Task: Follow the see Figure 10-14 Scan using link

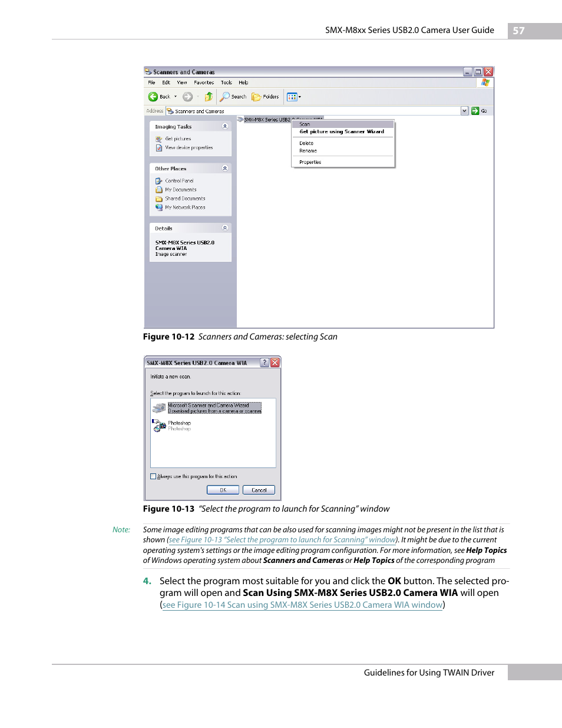Action: [x=302, y=605]
